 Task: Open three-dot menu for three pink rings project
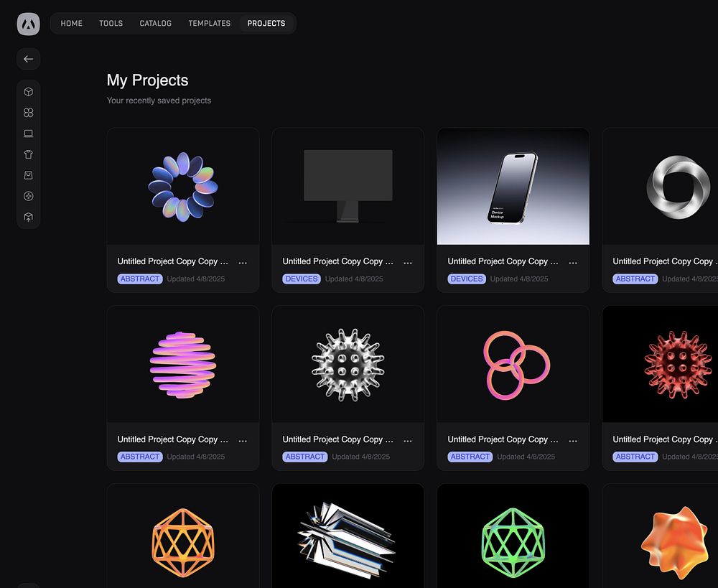[x=573, y=441]
